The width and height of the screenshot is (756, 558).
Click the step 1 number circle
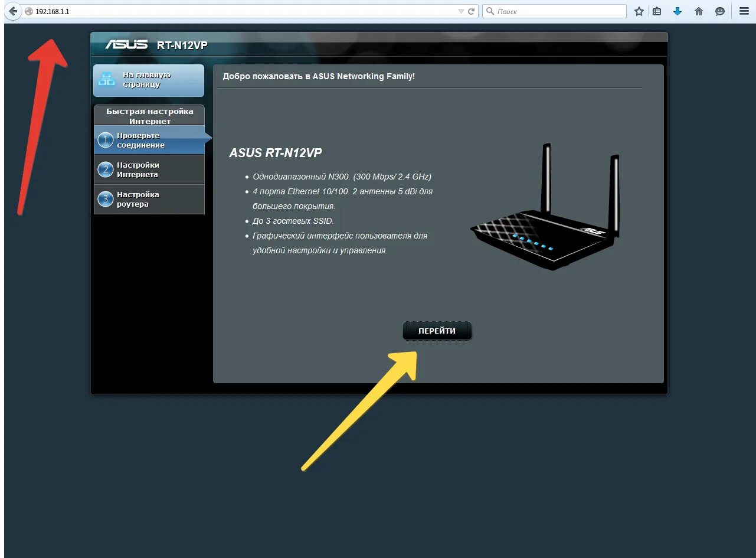106,140
